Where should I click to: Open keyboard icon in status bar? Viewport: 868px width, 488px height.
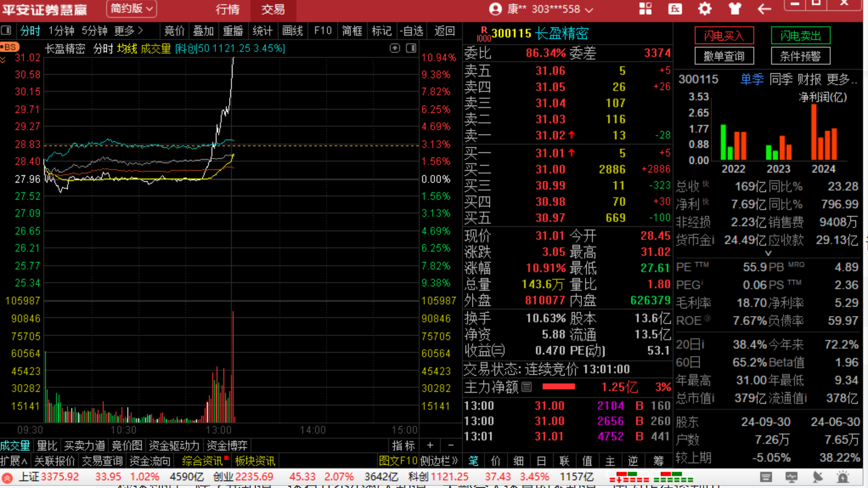tap(766, 478)
